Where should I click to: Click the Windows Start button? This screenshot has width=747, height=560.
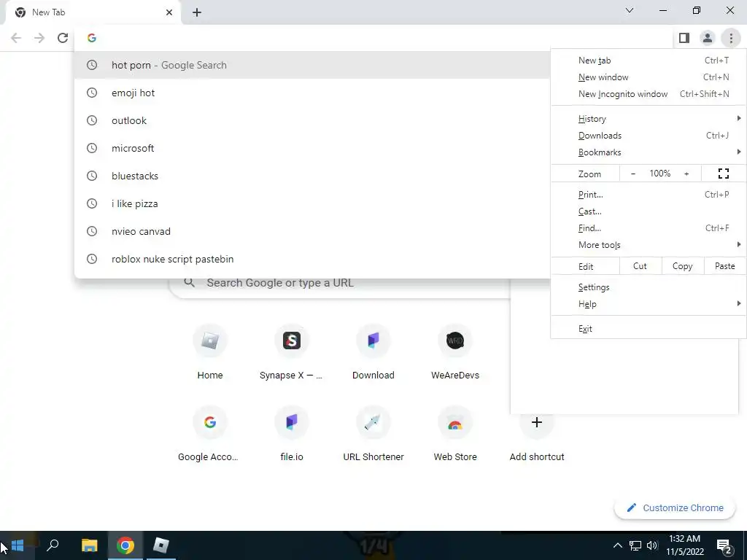click(18, 545)
